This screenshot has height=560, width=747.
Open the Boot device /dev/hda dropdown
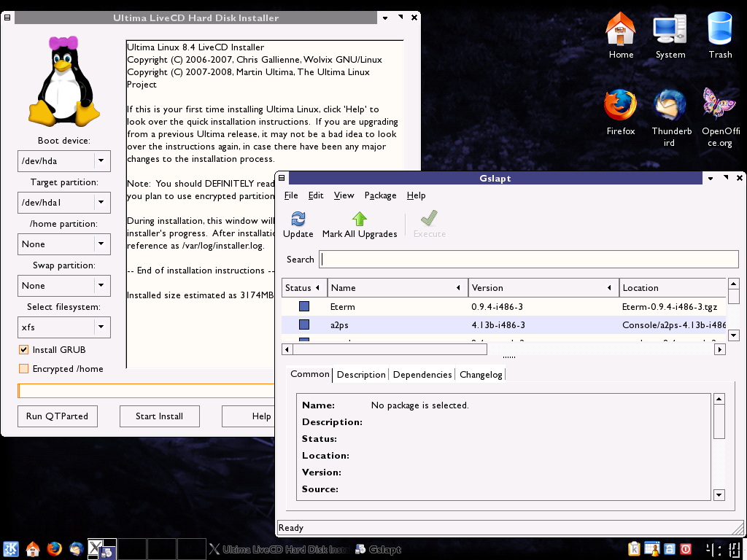(x=64, y=161)
